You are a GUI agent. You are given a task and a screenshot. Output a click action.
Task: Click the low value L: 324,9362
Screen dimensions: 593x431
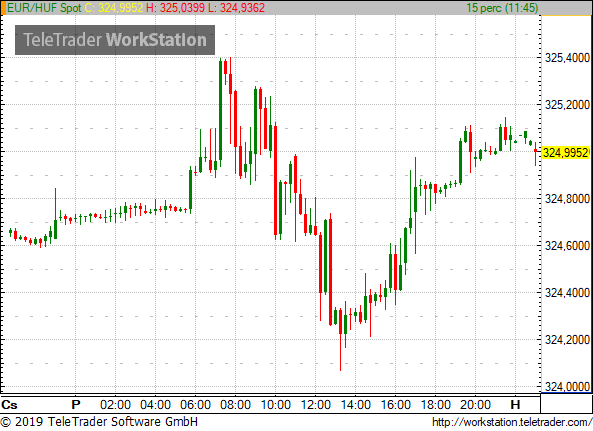(237, 8)
